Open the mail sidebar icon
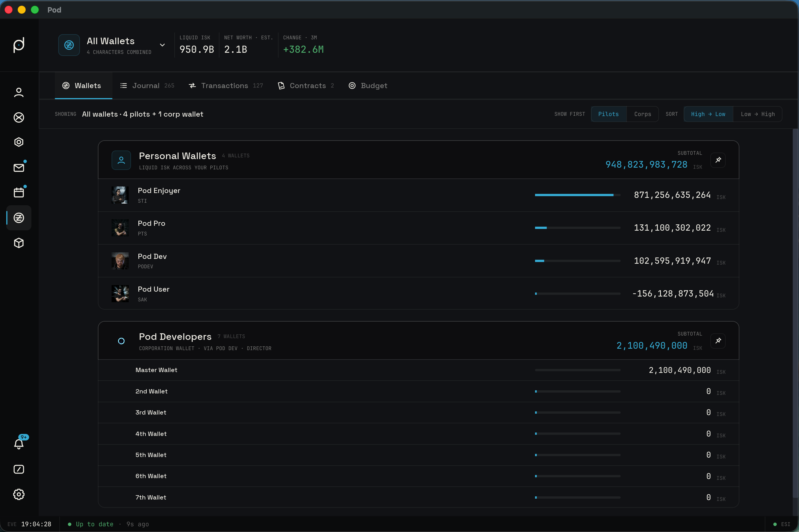 point(19,168)
